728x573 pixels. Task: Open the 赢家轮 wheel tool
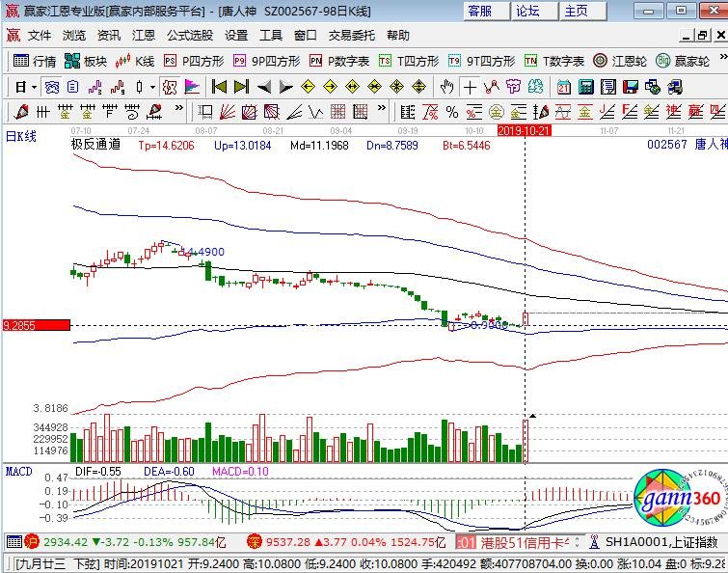coord(683,61)
